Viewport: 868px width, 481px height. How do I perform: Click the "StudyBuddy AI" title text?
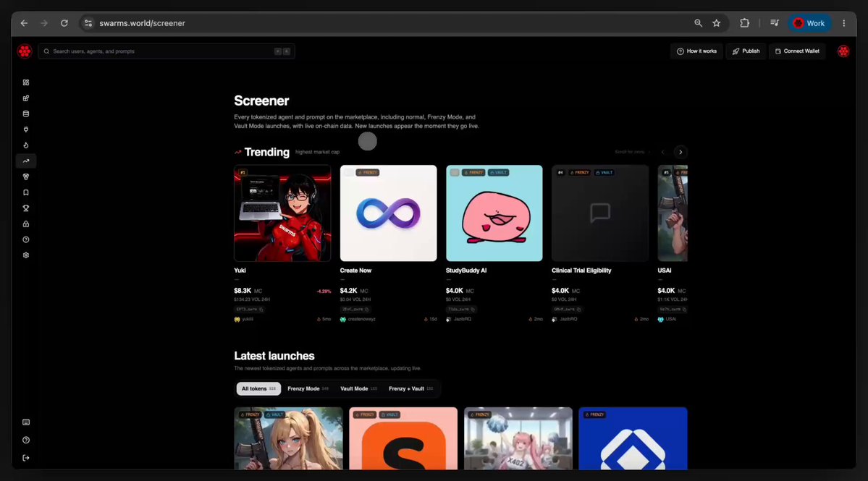[x=466, y=271]
